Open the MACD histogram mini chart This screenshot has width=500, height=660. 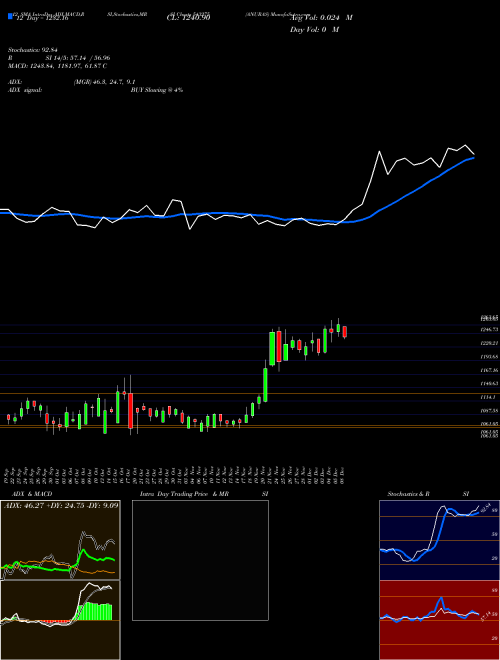pyautogui.click(x=60, y=620)
